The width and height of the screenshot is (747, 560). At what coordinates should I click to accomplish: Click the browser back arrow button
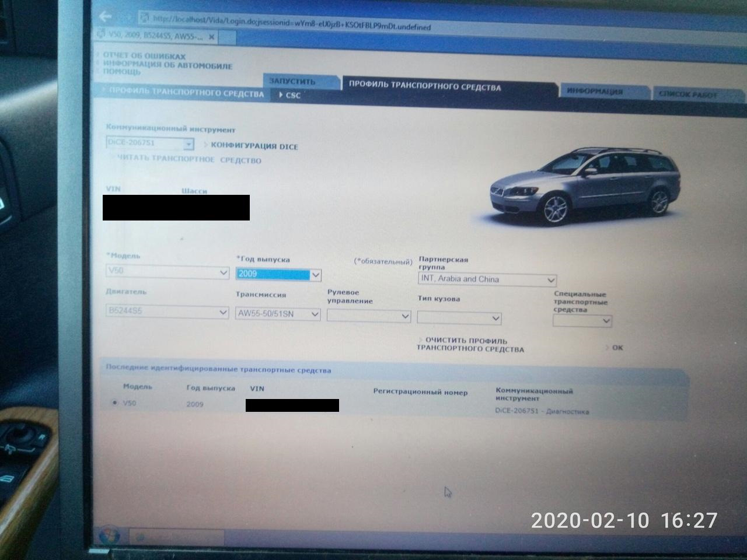click(106, 16)
